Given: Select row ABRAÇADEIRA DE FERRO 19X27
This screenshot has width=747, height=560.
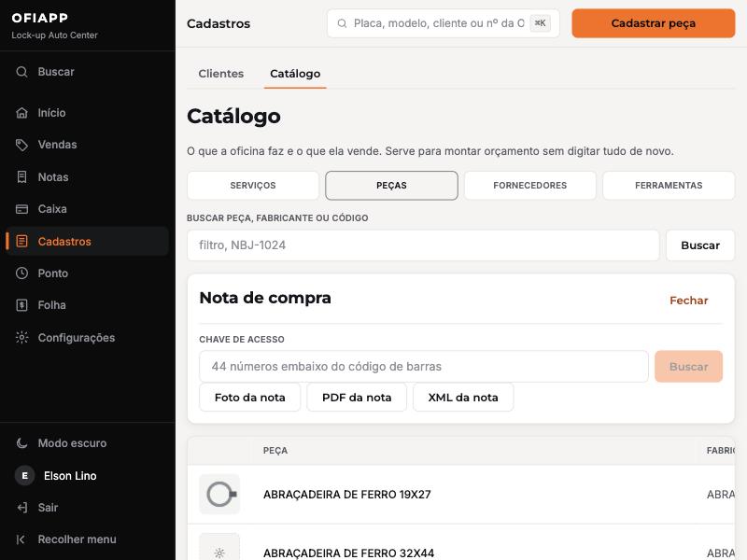Looking at the screenshot, I should (461, 495).
